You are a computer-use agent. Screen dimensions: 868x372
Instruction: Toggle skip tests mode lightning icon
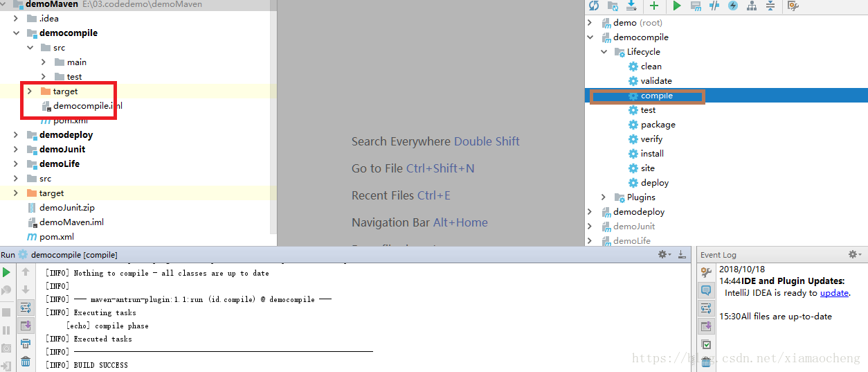coord(733,6)
